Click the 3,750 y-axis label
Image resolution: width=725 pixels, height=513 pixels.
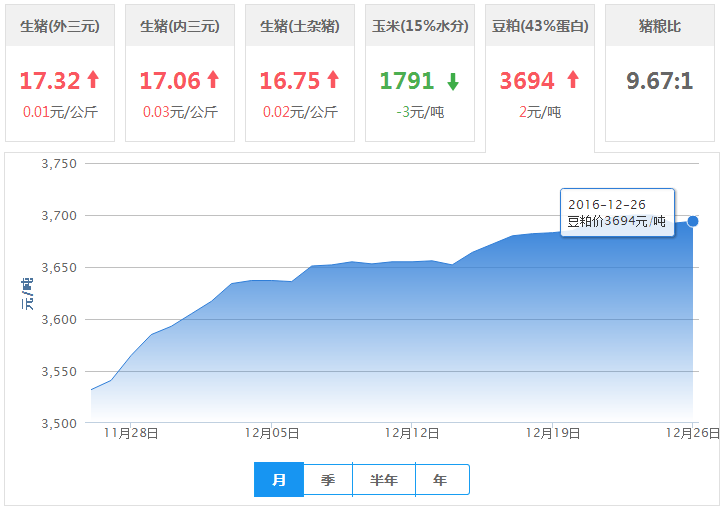[x=59, y=163]
